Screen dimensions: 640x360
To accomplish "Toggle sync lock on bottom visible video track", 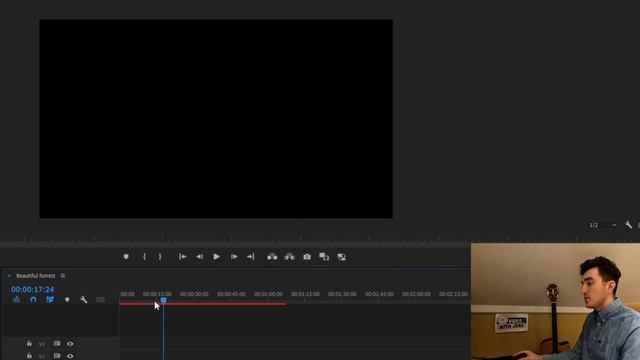I will 57,356.
